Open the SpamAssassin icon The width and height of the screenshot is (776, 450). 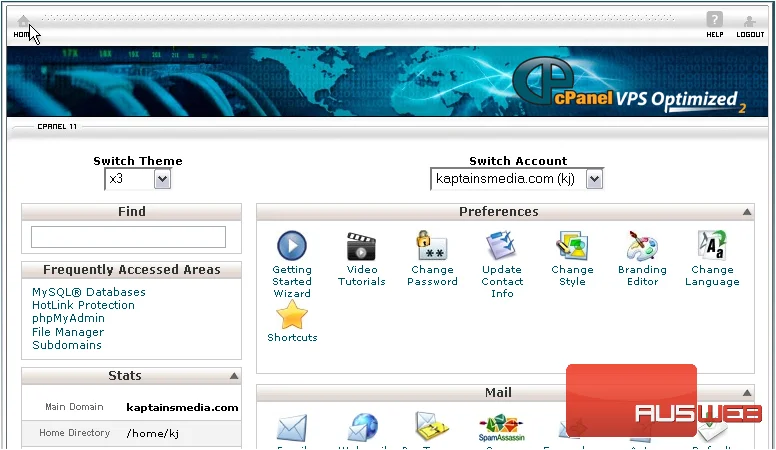pos(501,429)
